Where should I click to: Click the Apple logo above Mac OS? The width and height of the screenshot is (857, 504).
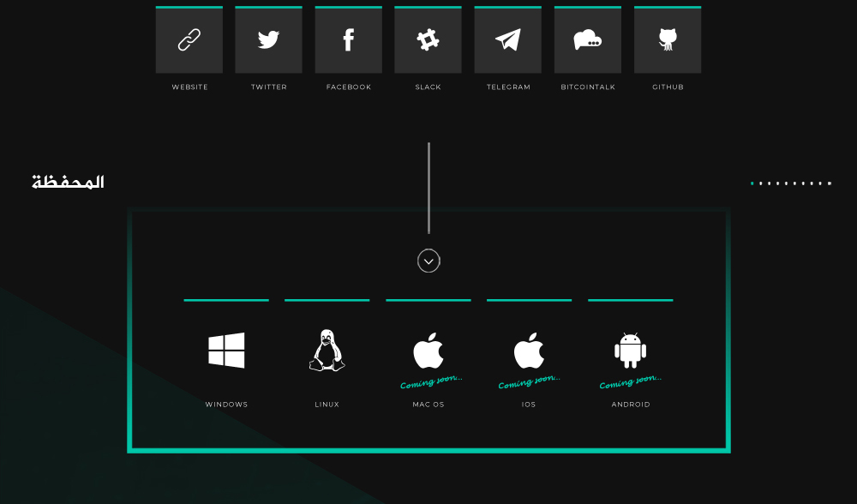click(x=428, y=351)
